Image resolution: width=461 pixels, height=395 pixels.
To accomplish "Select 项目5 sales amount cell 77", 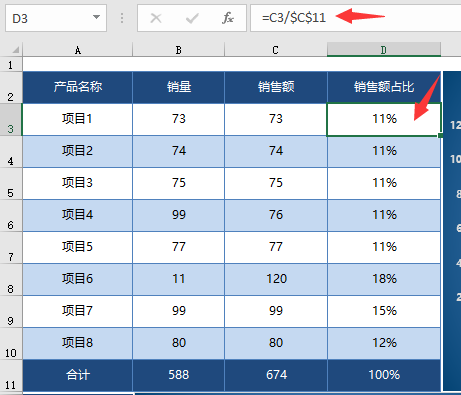I will [x=276, y=247].
